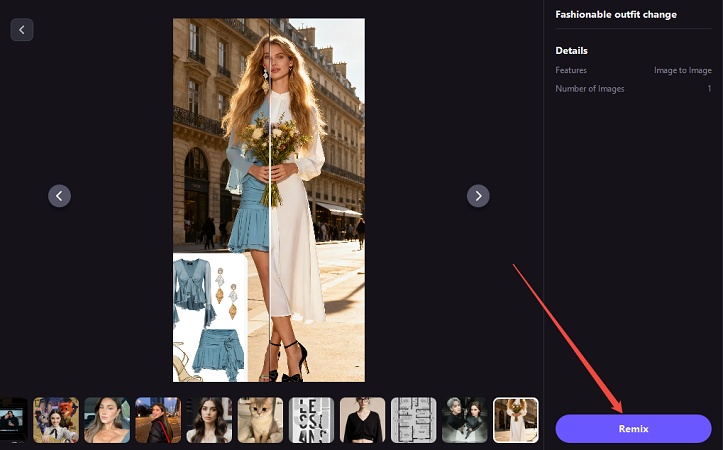Click the purple Remix button
723x450 pixels.
click(x=633, y=429)
